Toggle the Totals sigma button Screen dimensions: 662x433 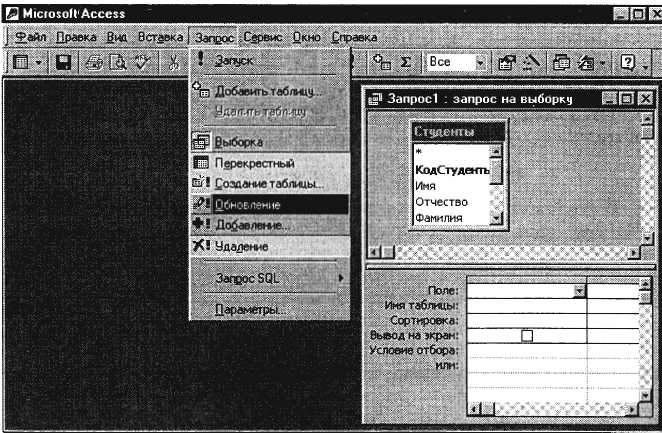(406, 62)
